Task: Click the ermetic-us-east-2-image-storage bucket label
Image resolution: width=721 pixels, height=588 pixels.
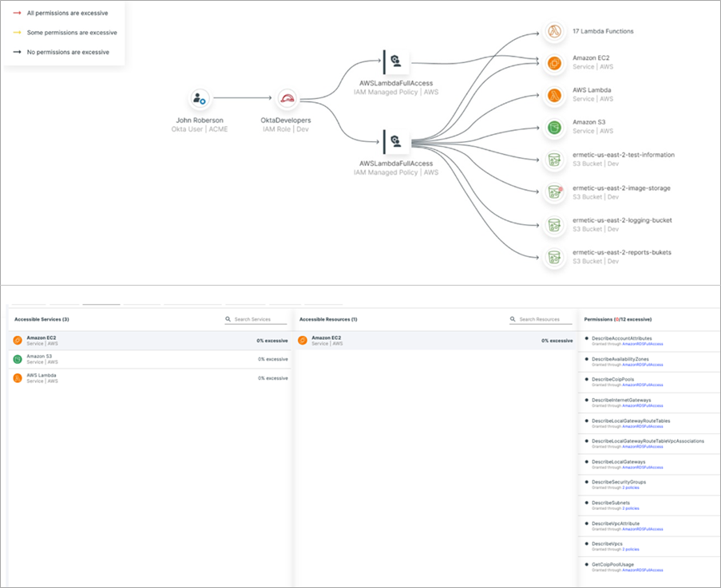Action: pyautogui.click(x=621, y=187)
